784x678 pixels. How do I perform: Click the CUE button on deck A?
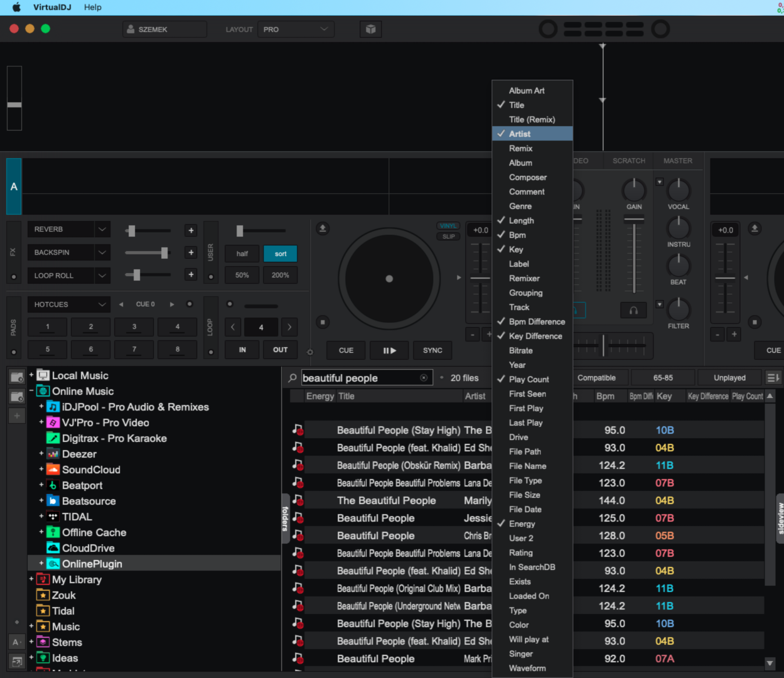346,350
